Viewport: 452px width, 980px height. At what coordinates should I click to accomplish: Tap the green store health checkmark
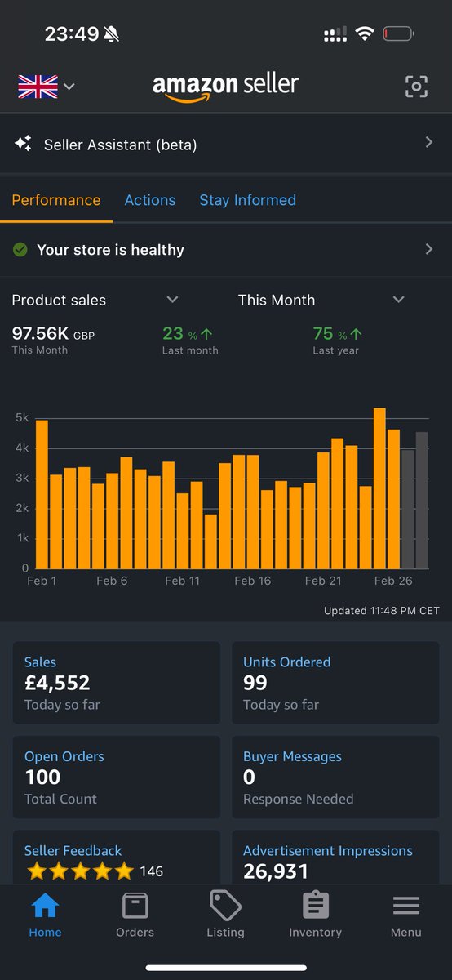pyautogui.click(x=20, y=250)
